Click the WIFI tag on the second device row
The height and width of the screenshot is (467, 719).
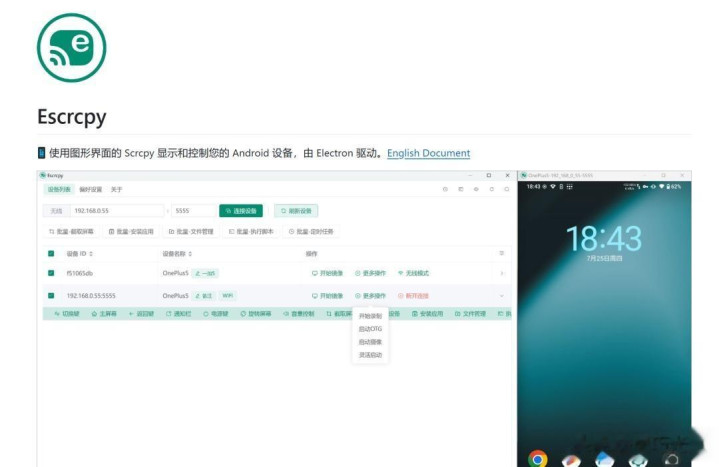coord(228,296)
